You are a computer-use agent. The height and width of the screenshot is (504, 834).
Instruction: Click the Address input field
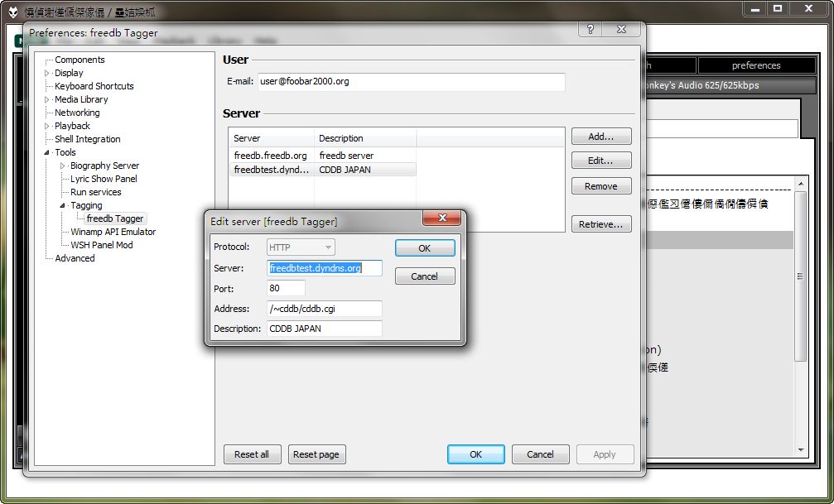tap(325, 309)
